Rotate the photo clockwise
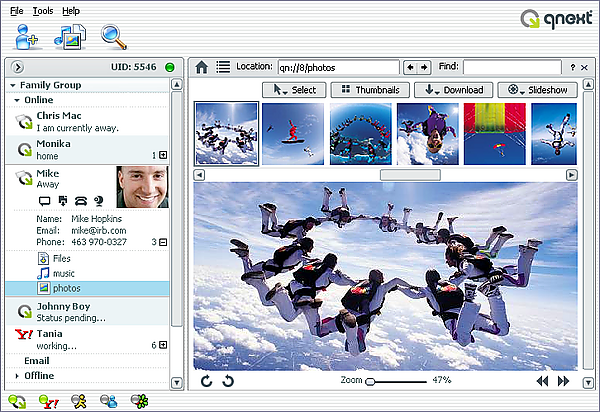Image resolution: width=600 pixels, height=412 pixels. [x=228, y=381]
